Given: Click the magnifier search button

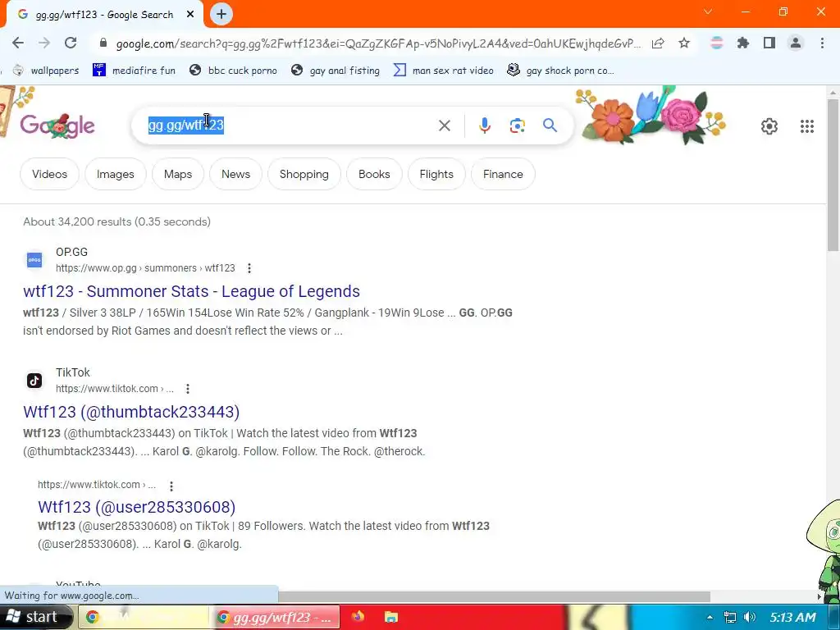Looking at the screenshot, I should [550, 126].
